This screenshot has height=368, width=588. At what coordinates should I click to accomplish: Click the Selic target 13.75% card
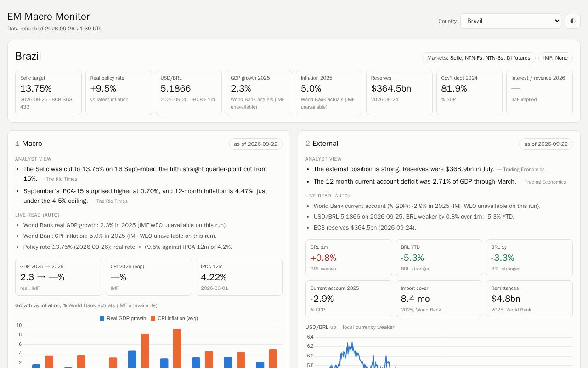[x=48, y=92]
